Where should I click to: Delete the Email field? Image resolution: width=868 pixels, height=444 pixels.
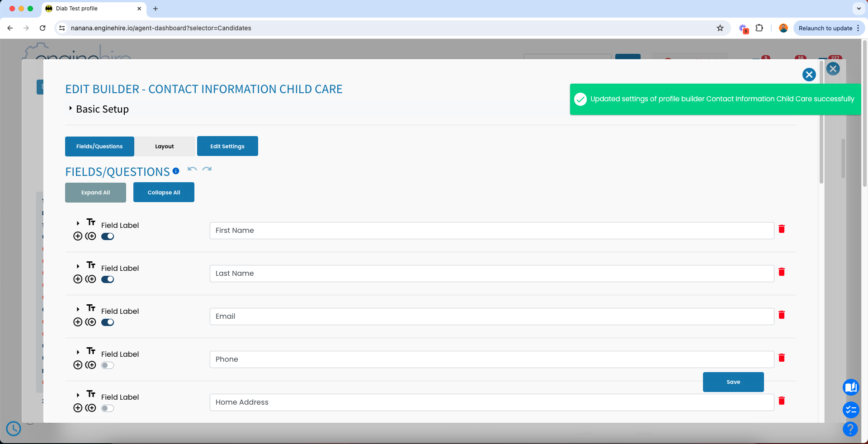(781, 315)
